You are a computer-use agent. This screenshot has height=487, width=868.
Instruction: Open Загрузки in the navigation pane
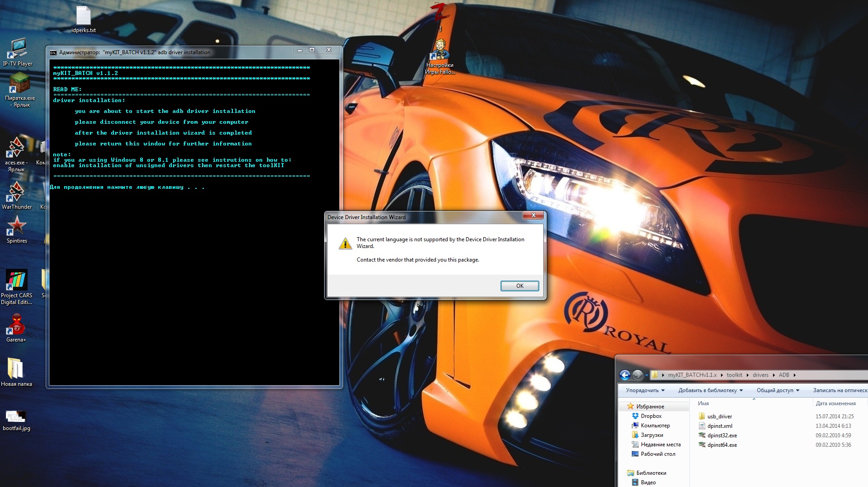point(651,435)
